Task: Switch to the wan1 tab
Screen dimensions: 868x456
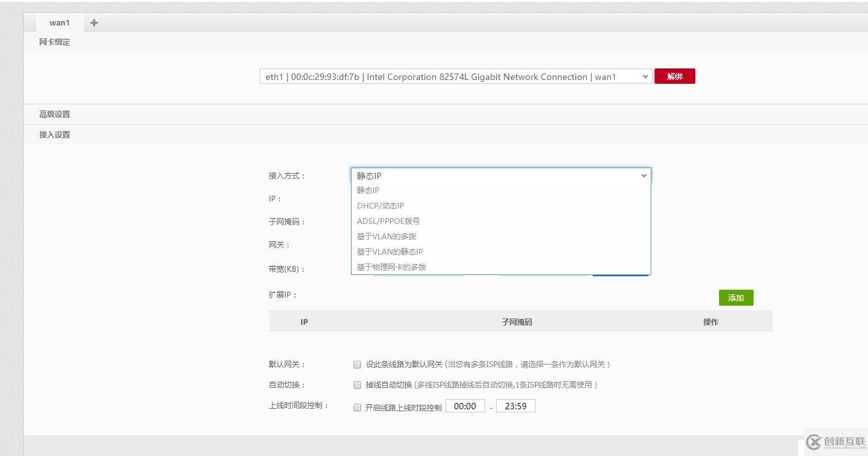Action: [x=58, y=22]
